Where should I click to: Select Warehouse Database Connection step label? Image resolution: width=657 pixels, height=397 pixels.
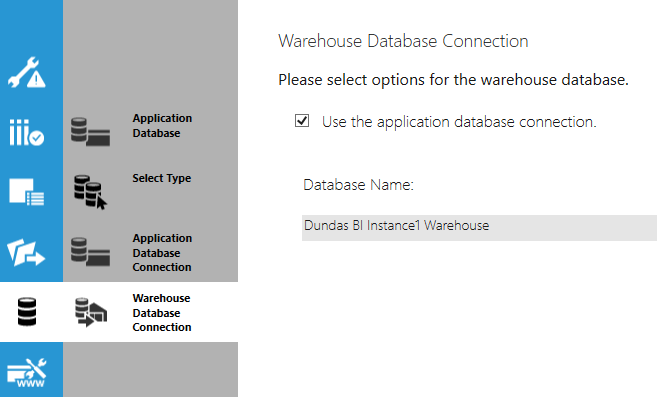click(162, 313)
